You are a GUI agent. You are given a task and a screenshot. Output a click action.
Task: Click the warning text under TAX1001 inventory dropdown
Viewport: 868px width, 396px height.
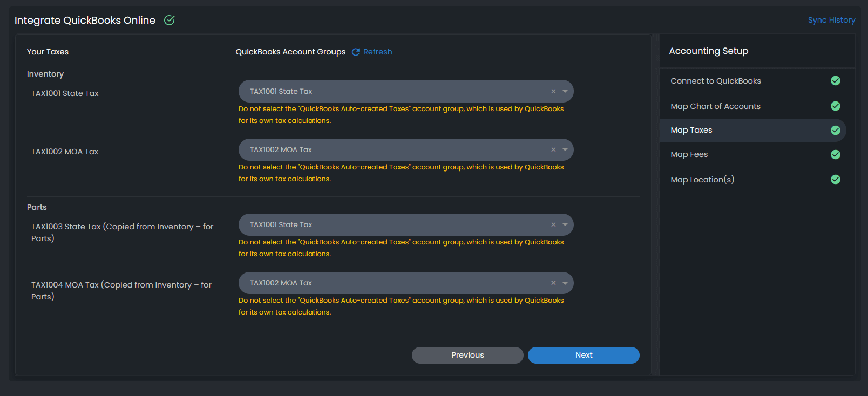[401, 114]
